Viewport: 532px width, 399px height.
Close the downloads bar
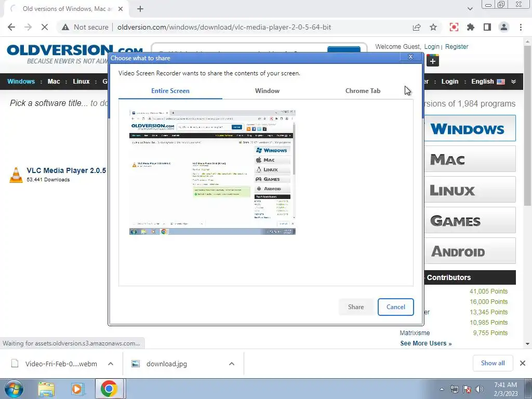tap(523, 363)
